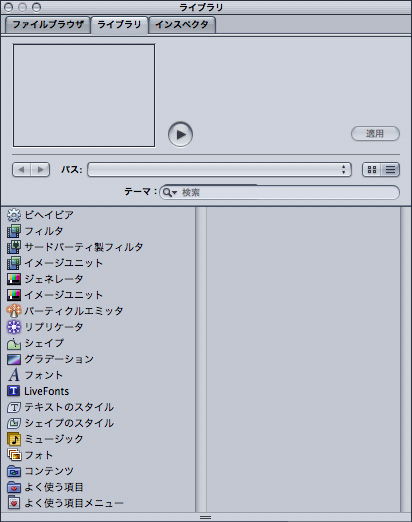Open the コンテンツ folder icon
412x522 pixels.
[14, 471]
